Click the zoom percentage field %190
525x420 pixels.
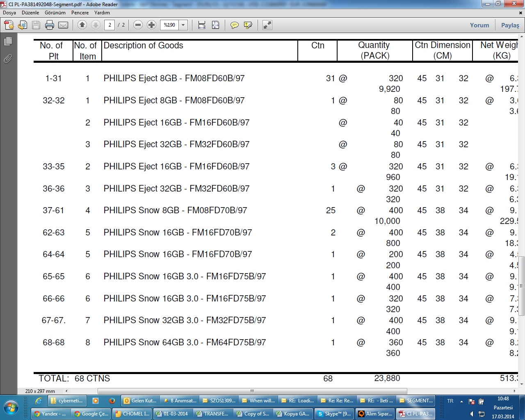pyautogui.click(x=169, y=25)
